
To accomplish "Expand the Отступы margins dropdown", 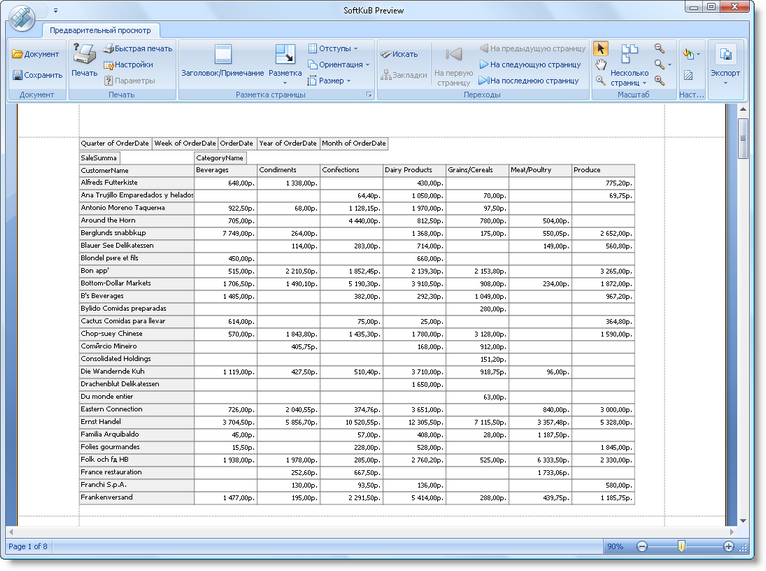I will click(x=333, y=48).
